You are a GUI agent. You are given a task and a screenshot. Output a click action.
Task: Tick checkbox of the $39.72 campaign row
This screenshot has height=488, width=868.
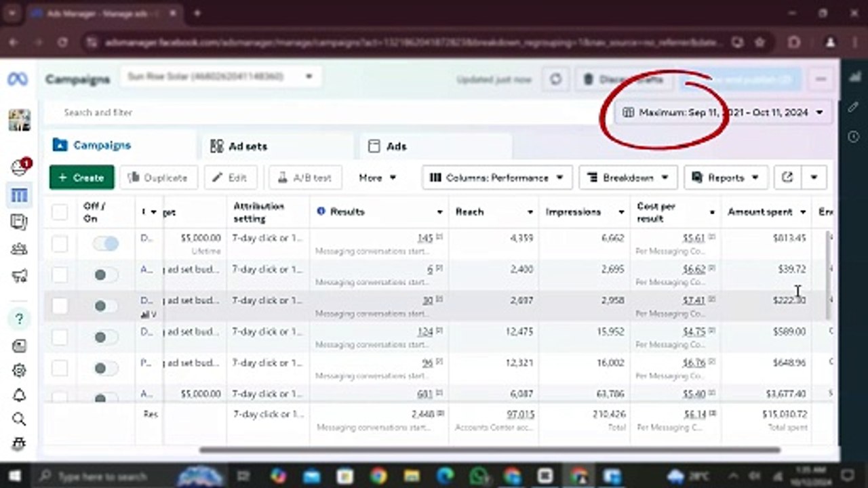pyautogui.click(x=60, y=274)
